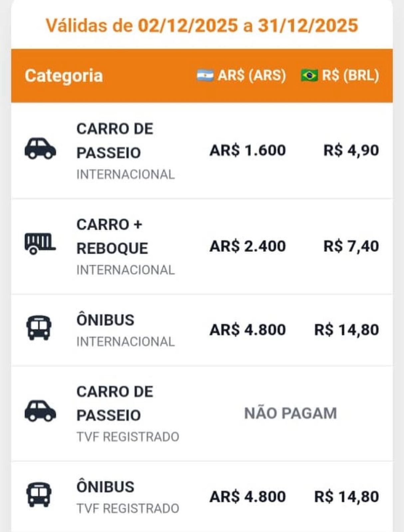Click the R$ 14,80 Ônibus TVF price
The width and height of the screenshot is (404, 532).
[x=346, y=497]
